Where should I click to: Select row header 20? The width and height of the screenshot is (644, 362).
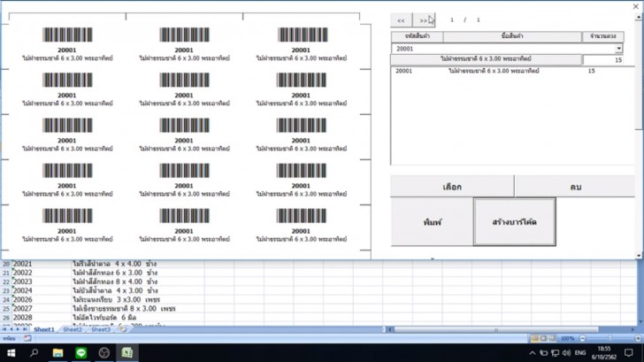tap(5, 265)
